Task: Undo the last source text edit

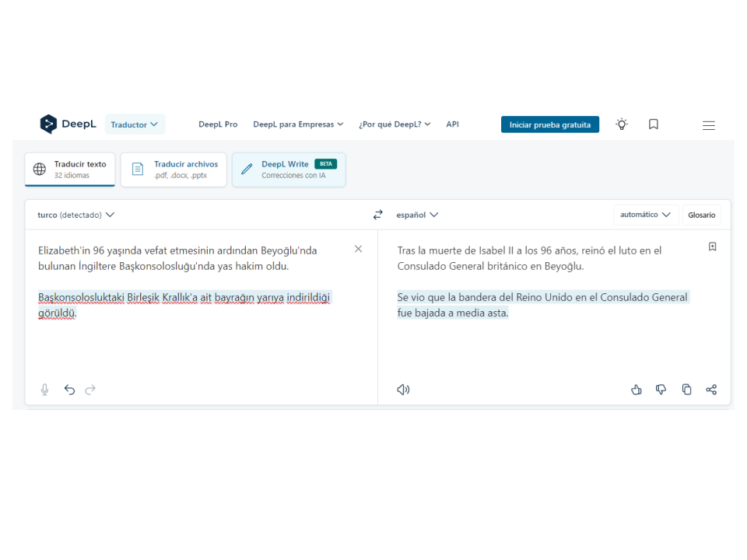Action: [69, 390]
